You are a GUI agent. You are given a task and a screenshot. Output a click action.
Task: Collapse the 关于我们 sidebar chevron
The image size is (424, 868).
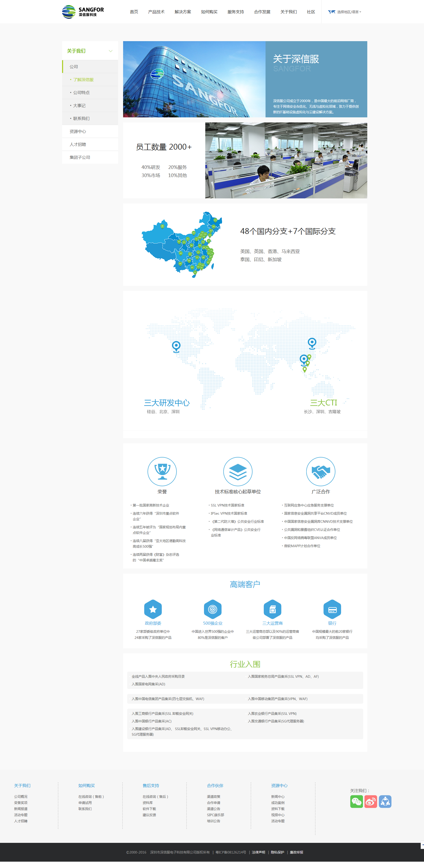pos(110,51)
